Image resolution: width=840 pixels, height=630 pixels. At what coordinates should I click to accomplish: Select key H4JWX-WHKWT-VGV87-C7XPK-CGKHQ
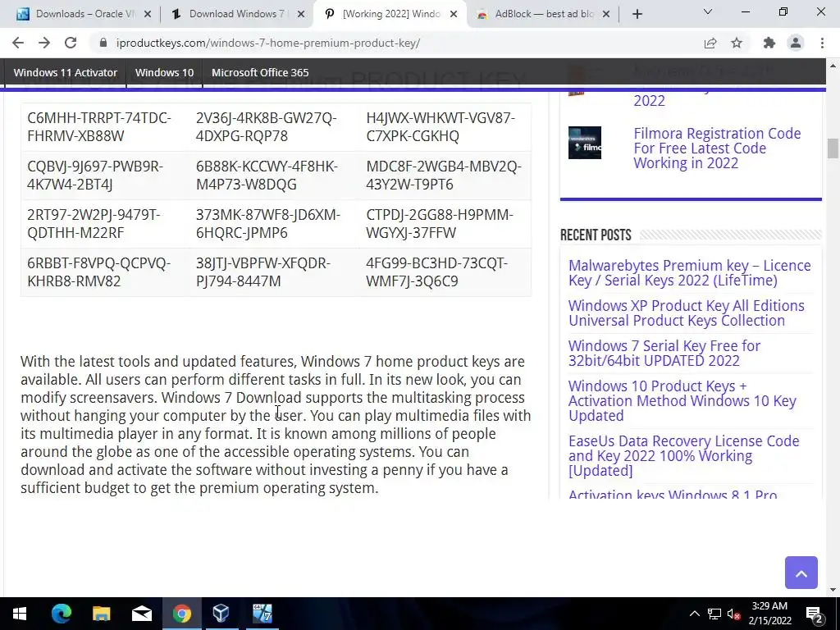click(x=441, y=127)
